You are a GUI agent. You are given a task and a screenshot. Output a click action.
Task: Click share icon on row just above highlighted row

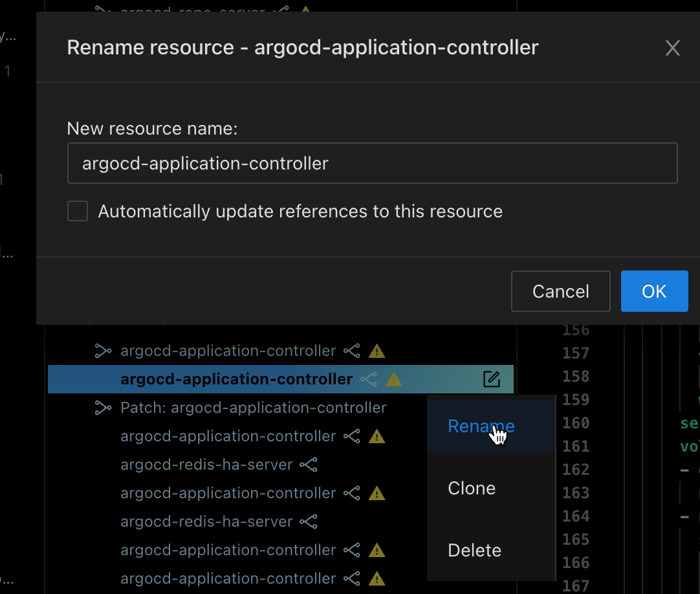(x=352, y=351)
